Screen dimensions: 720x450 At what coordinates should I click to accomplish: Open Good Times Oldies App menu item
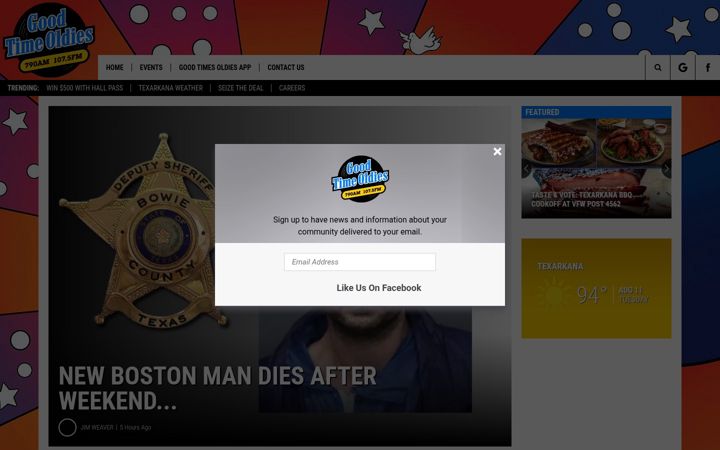[215, 68]
